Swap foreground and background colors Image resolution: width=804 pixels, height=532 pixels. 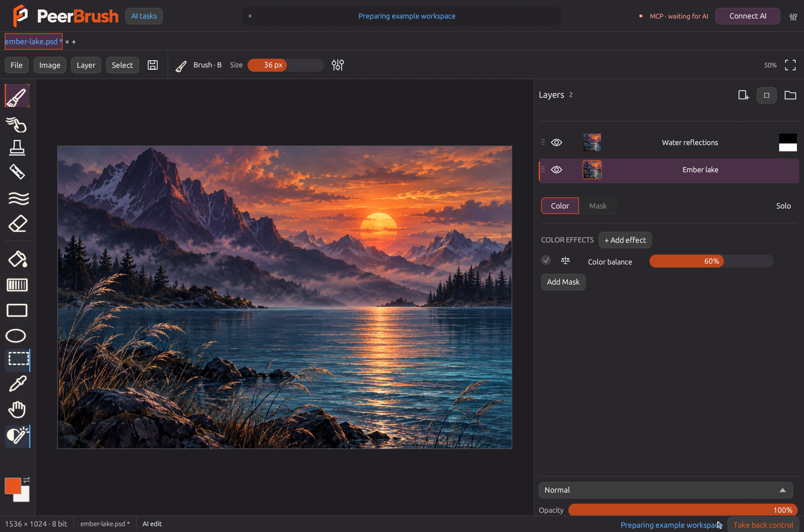[26, 480]
